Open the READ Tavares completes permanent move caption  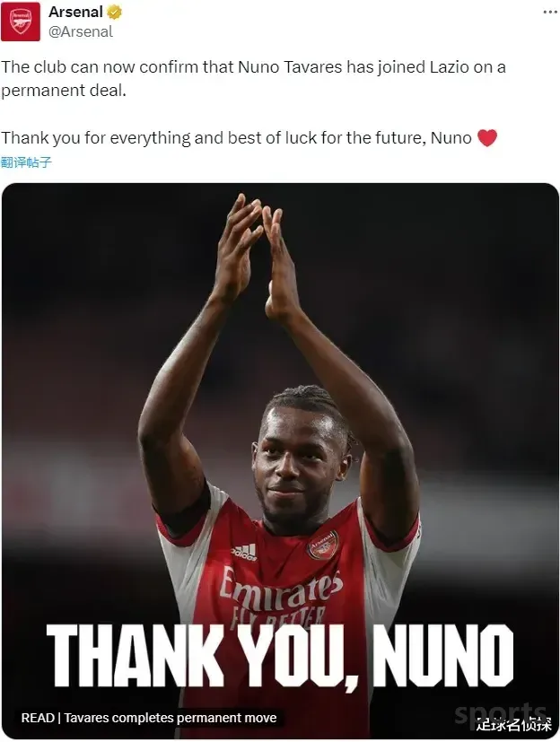pos(149,718)
